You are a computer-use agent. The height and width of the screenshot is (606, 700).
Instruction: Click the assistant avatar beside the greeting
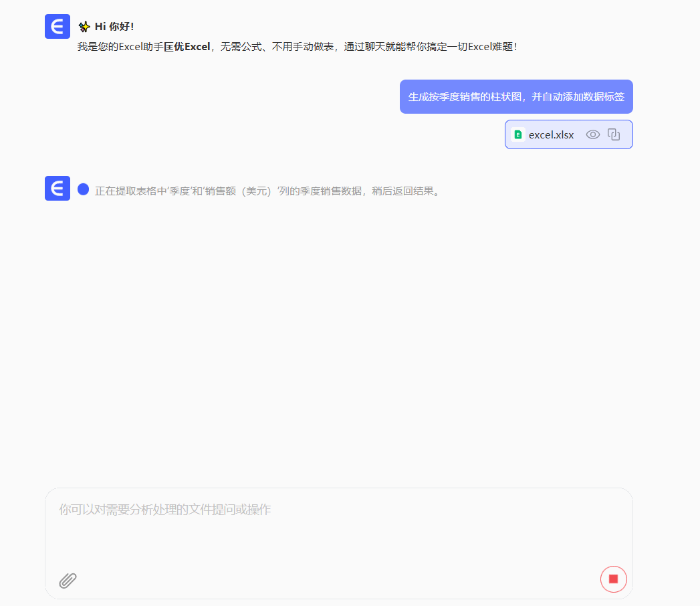click(57, 26)
